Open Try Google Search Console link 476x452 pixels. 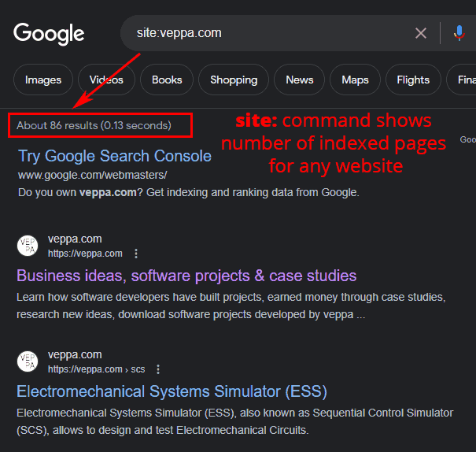coord(115,156)
